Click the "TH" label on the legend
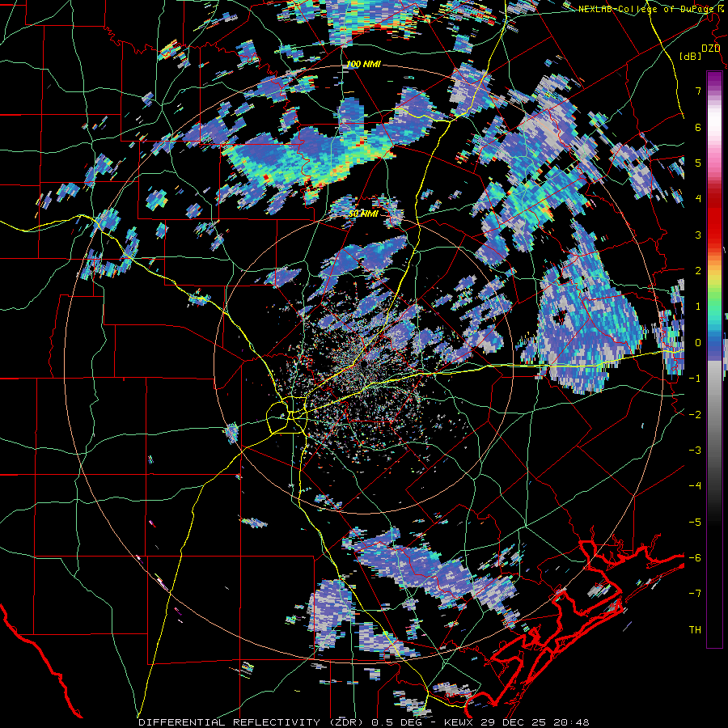Screen dimensions: 728x728 pos(695,630)
